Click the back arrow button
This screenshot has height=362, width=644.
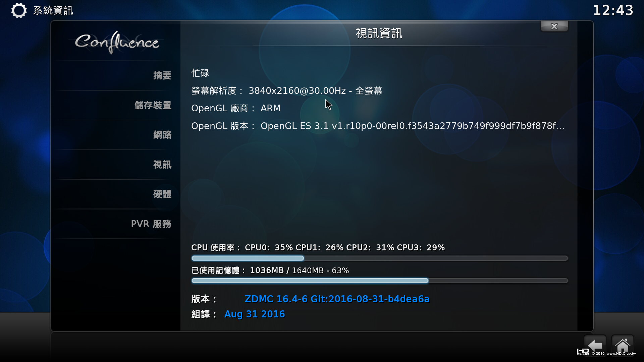[x=595, y=345]
